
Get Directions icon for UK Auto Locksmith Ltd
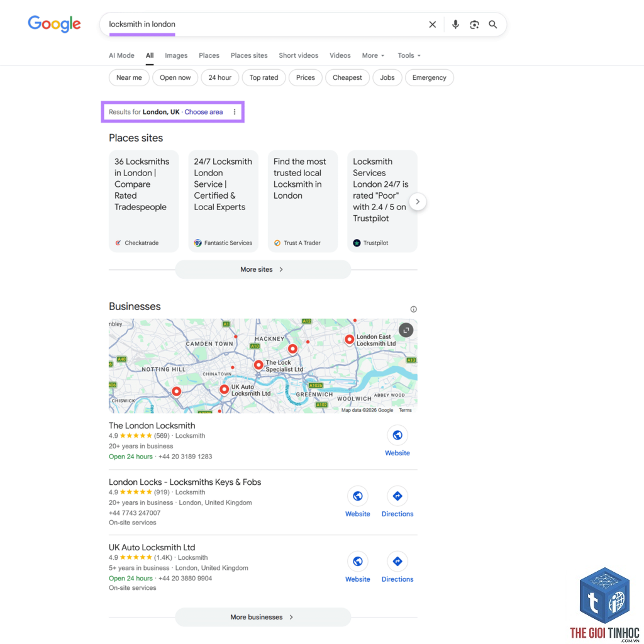(x=397, y=562)
